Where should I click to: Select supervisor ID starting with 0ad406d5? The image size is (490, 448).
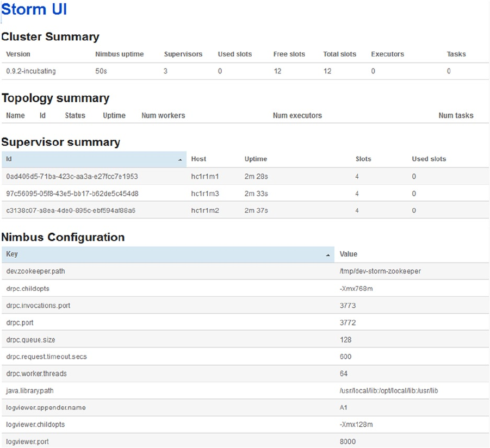point(72,177)
